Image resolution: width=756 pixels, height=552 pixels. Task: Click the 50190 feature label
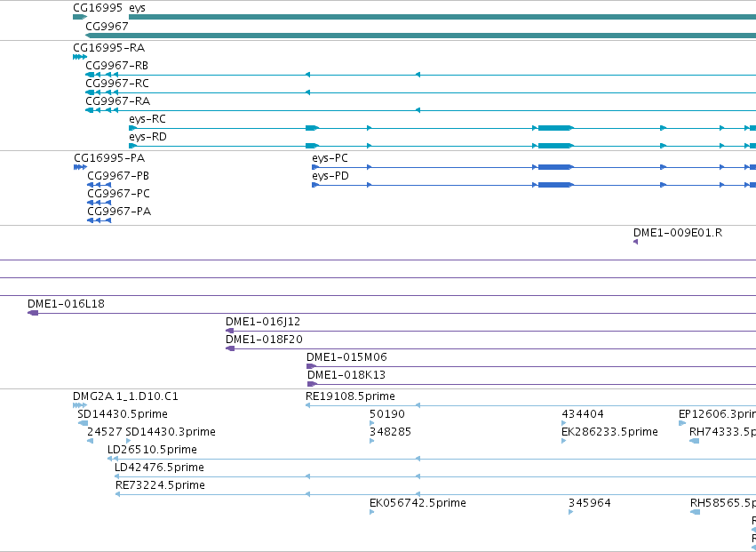point(387,414)
